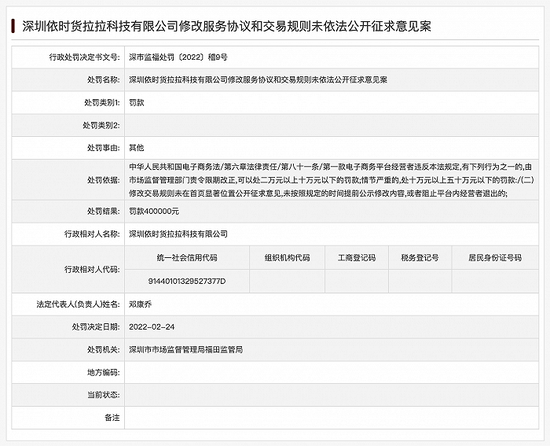The height and width of the screenshot is (446, 550).
Task: Click legal representative name 郑康乔
Action: tap(140, 304)
